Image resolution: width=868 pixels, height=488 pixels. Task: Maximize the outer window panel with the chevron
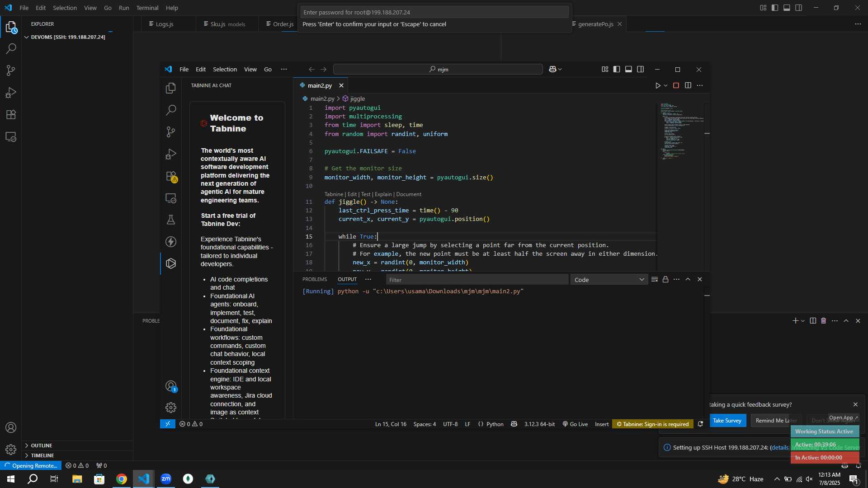tap(846, 321)
